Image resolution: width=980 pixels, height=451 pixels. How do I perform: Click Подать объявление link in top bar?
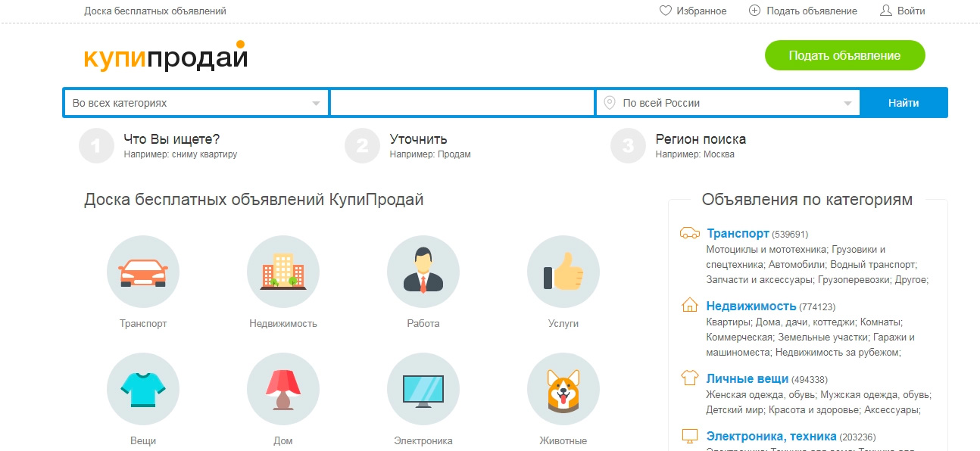coord(812,11)
